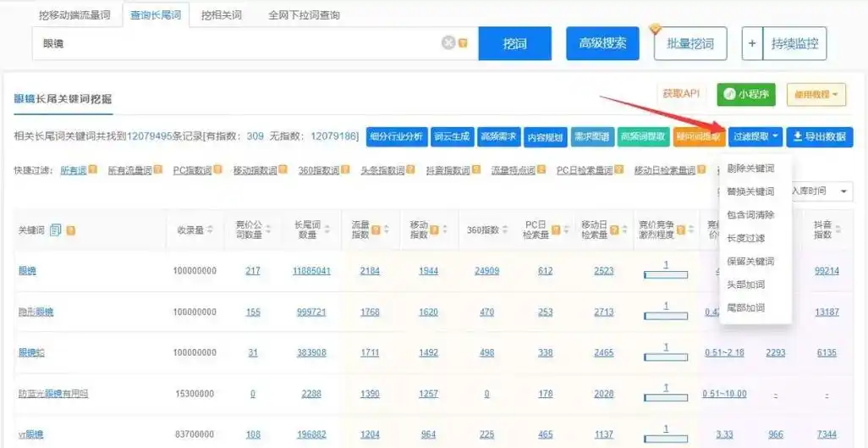868x448 pixels.
Task: Choose 尾部加词 from the filter menu
Action: click(x=746, y=307)
